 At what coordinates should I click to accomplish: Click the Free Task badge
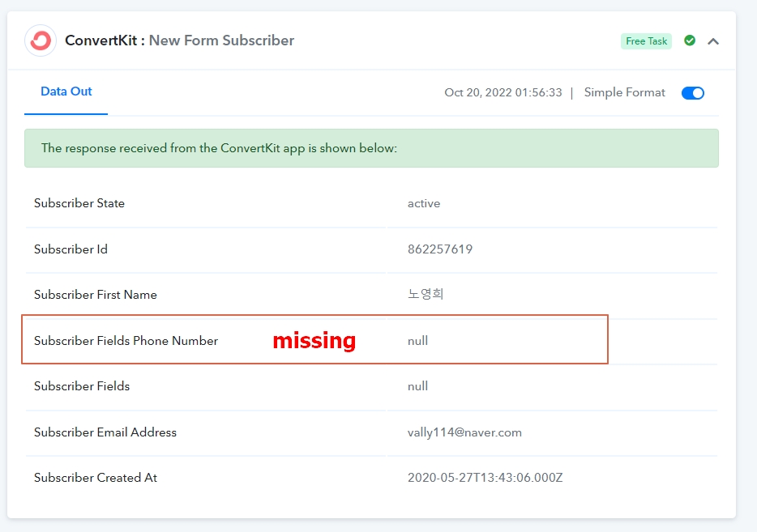click(x=646, y=41)
